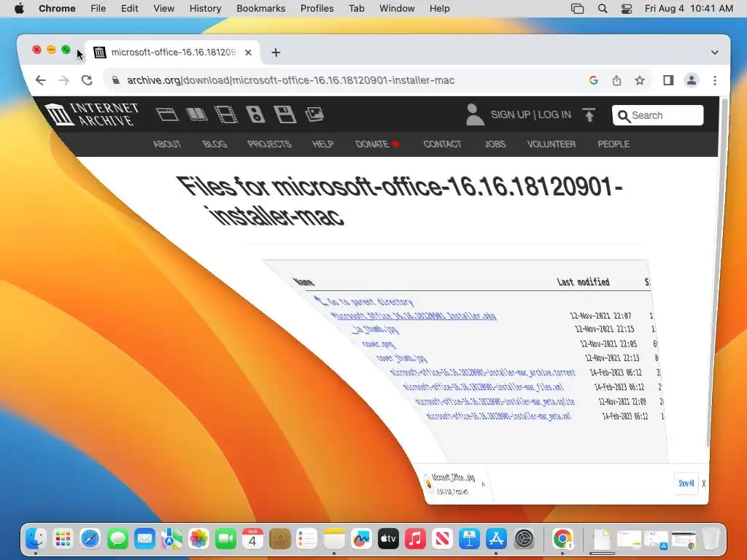Open the File menu
Screen dimensions: 747x560
(x=98, y=9)
